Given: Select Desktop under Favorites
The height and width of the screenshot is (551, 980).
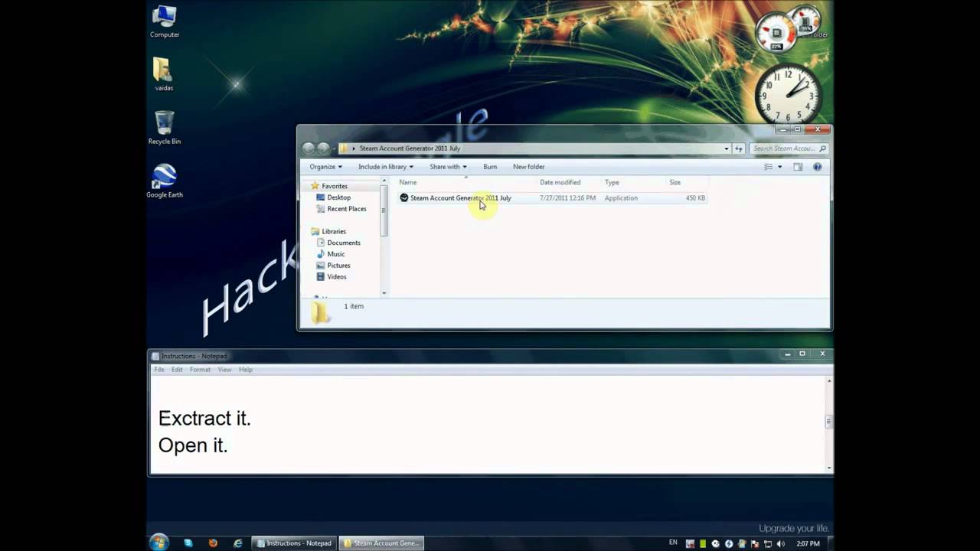Looking at the screenshot, I should [338, 197].
